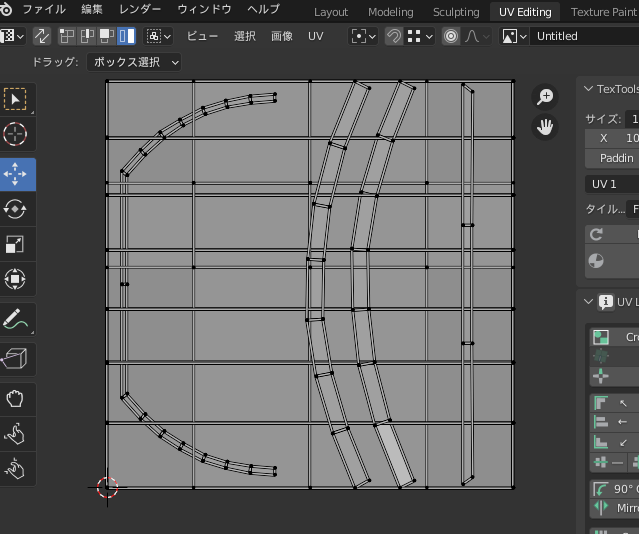Open the ドラッグ ボックス選択 dropdown
Screen dimensions: 639x534
[x=134, y=62]
